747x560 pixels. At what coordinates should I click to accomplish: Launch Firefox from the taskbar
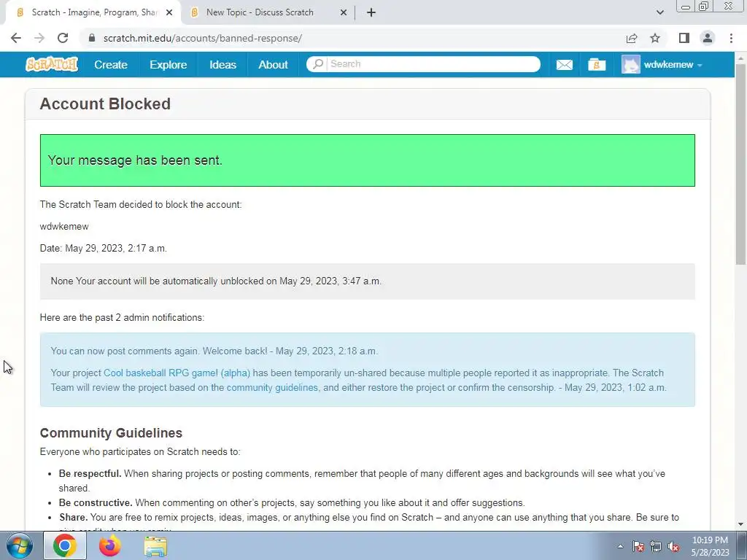pos(109,545)
